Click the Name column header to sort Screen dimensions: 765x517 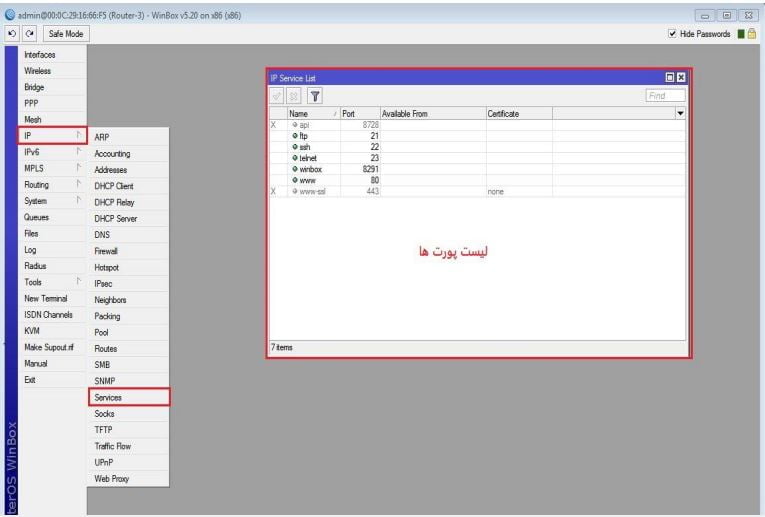[x=310, y=114]
